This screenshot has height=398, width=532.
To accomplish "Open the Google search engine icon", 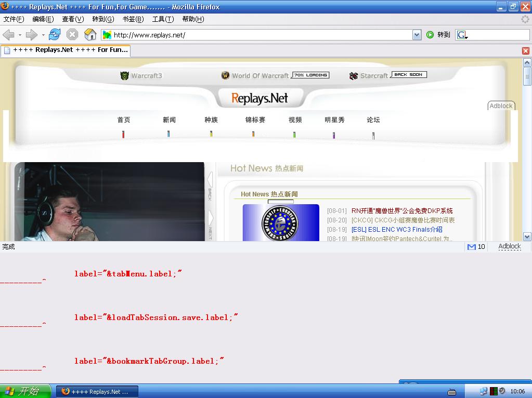I will click(x=462, y=35).
